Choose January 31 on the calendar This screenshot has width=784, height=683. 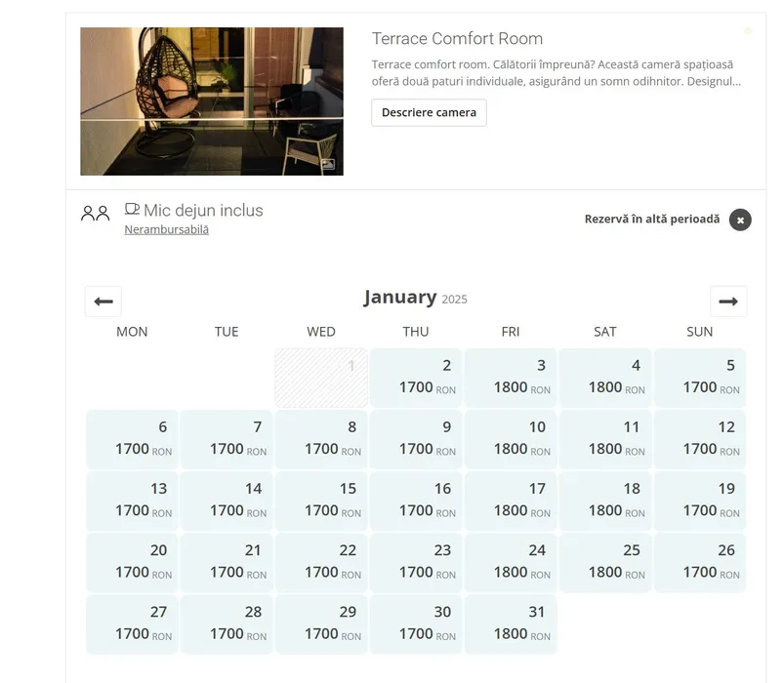pos(511,623)
